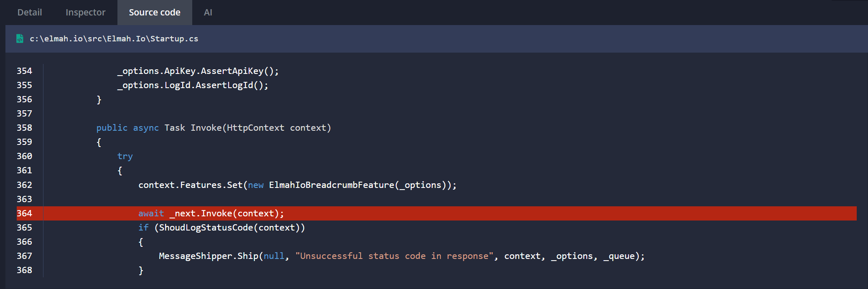The image size is (868, 289).
Task: Open the AI tab
Action: coord(208,12)
